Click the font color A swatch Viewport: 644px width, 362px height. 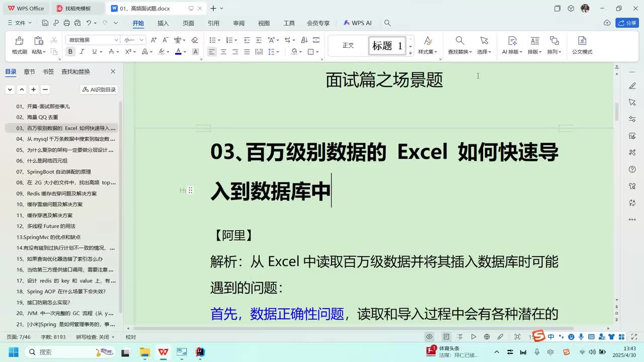[178, 52]
